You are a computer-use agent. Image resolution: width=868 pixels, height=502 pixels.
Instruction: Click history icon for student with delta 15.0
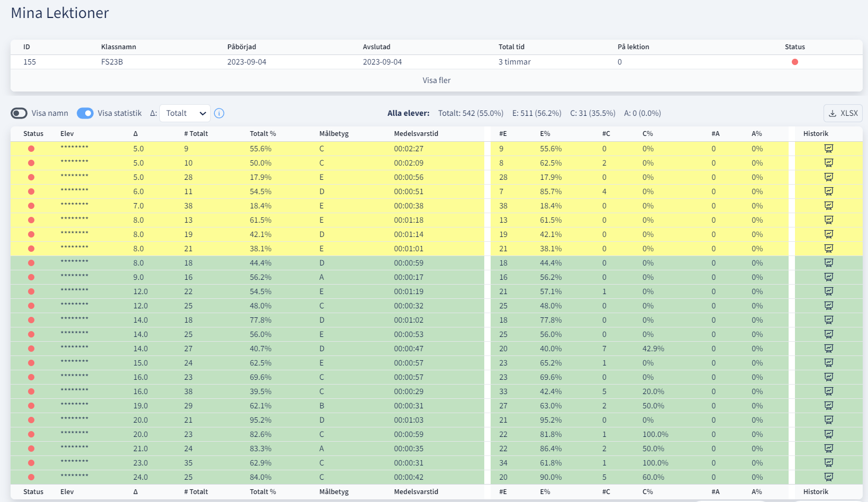click(828, 363)
